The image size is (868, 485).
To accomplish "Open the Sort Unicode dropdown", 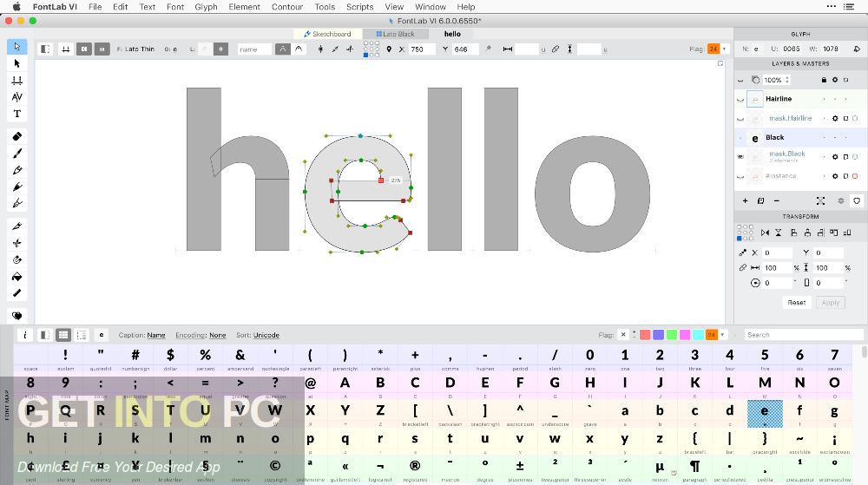I will tap(266, 335).
